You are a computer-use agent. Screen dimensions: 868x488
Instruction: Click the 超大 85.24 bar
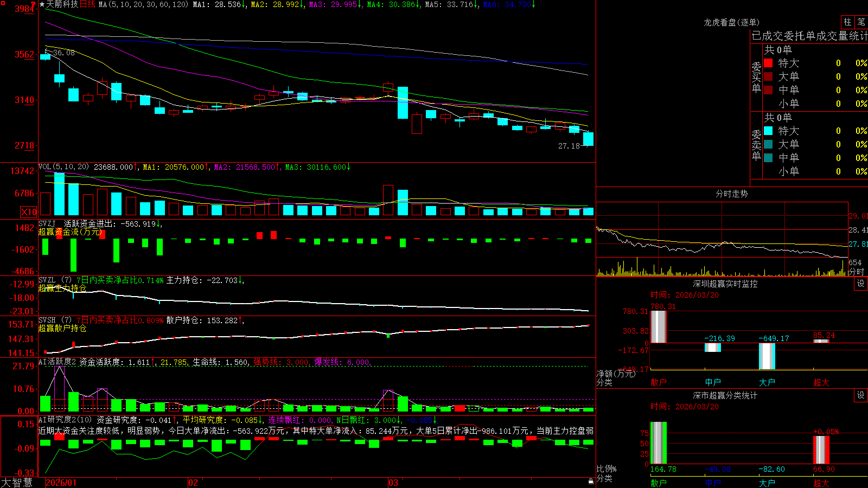[x=821, y=341]
